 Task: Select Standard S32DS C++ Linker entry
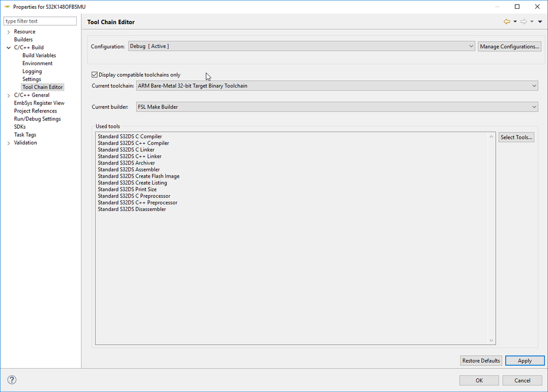tap(129, 156)
